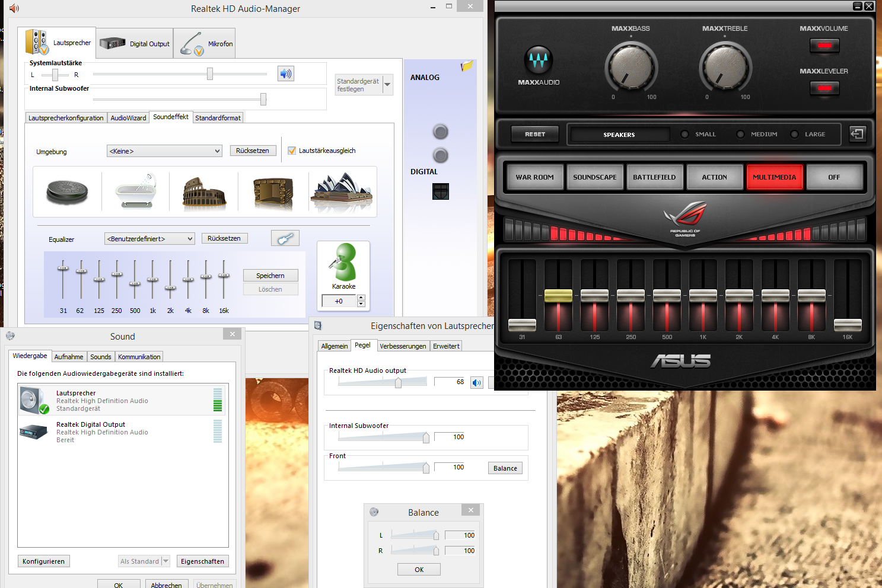Toggle the MaxxLeveler switch

click(x=824, y=88)
